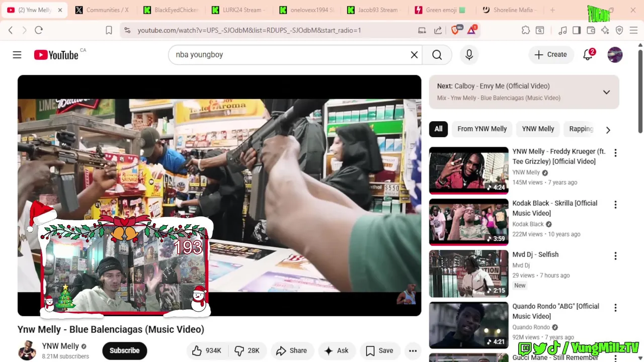Go back to previous page
The height and width of the screenshot is (362, 644).
(11, 30)
